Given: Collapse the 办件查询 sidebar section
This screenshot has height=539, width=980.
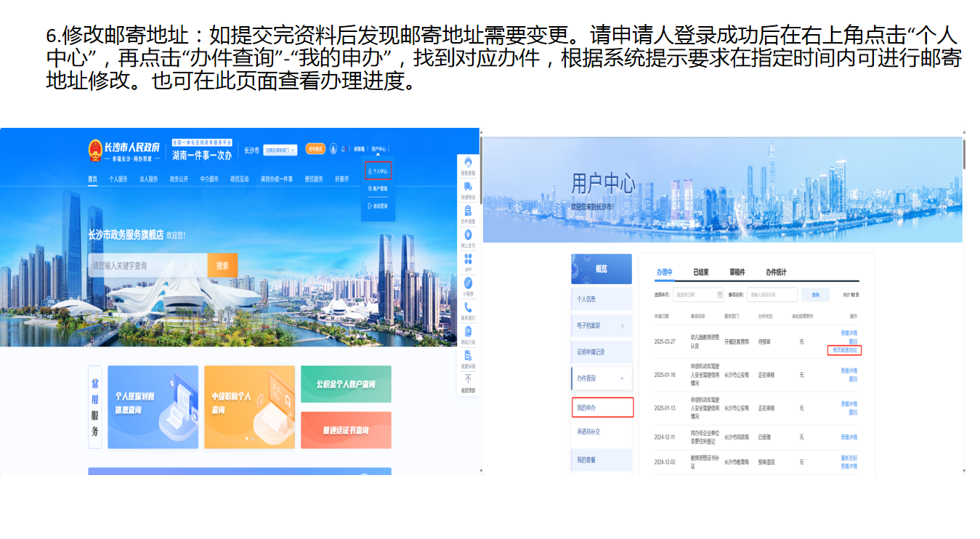Looking at the screenshot, I should pyautogui.click(x=602, y=378).
